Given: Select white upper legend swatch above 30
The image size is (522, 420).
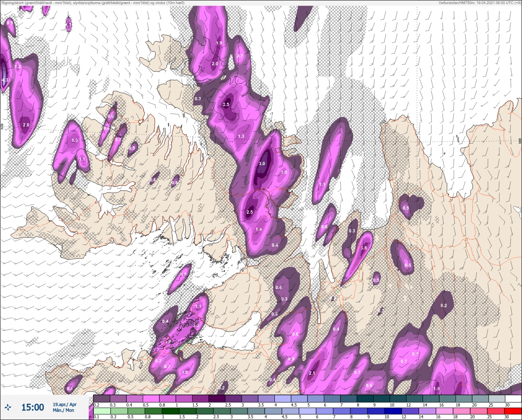Looking at the screenshot, I should (x=513, y=398).
